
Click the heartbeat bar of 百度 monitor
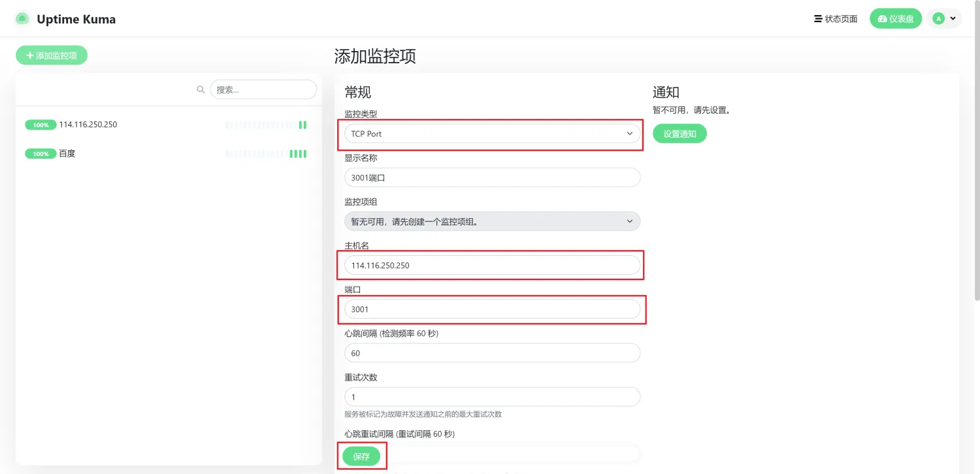tap(267, 154)
